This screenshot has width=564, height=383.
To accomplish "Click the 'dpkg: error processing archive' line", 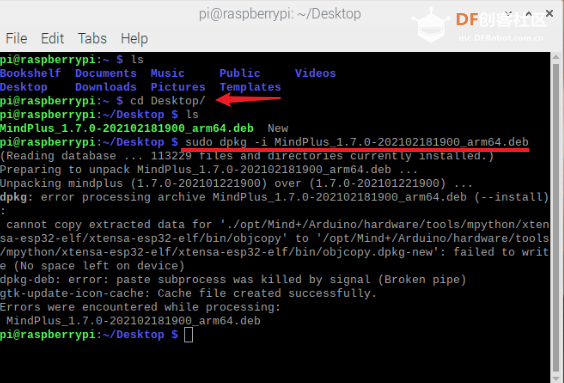I will coord(274,197).
